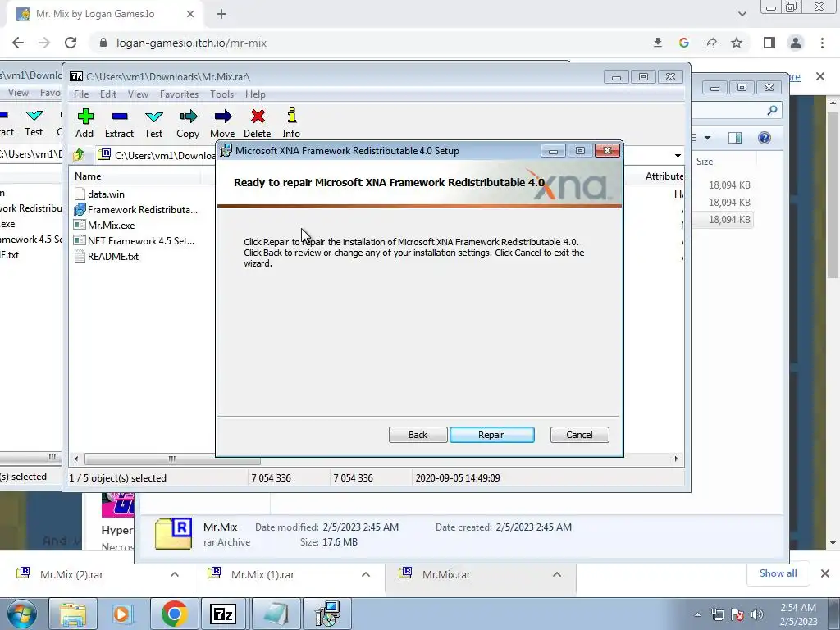
Task: Cancel the XNA setup wizard
Action: [579, 435]
